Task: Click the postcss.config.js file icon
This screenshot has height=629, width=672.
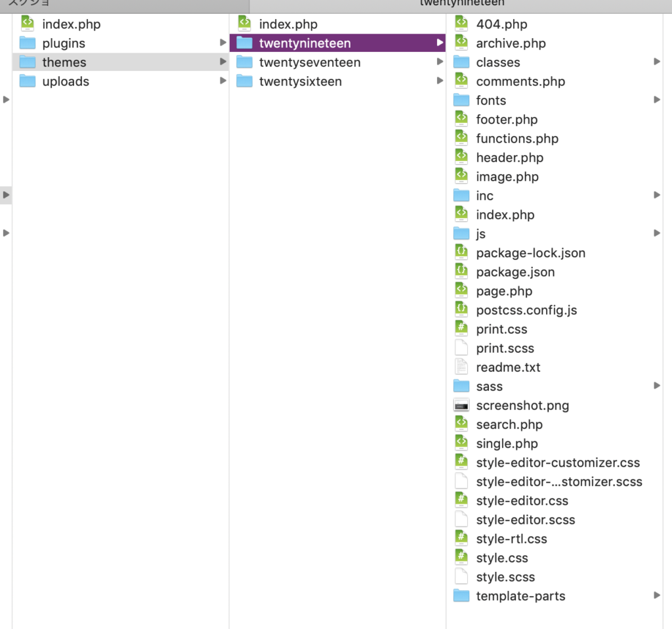Action: click(x=461, y=309)
